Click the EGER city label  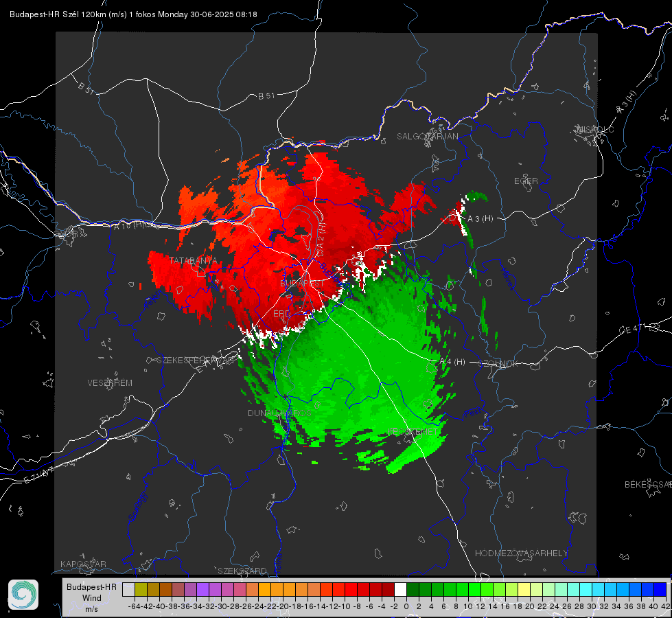[x=526, y=181]
